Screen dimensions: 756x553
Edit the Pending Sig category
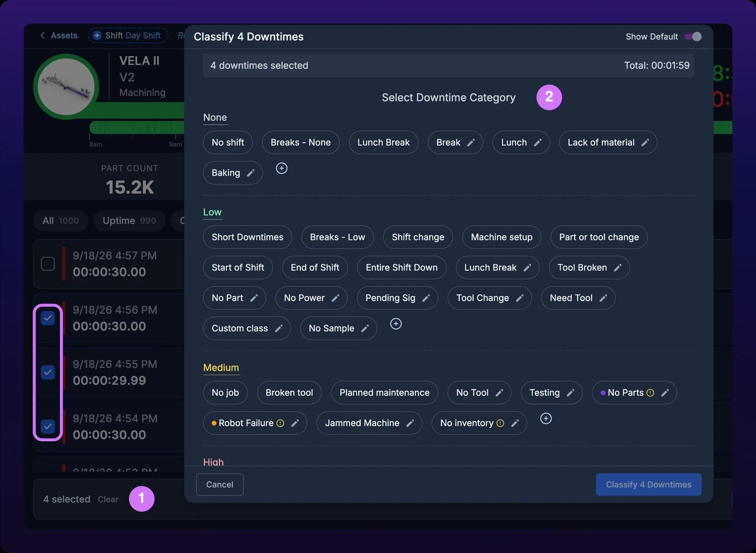[426, 298]
